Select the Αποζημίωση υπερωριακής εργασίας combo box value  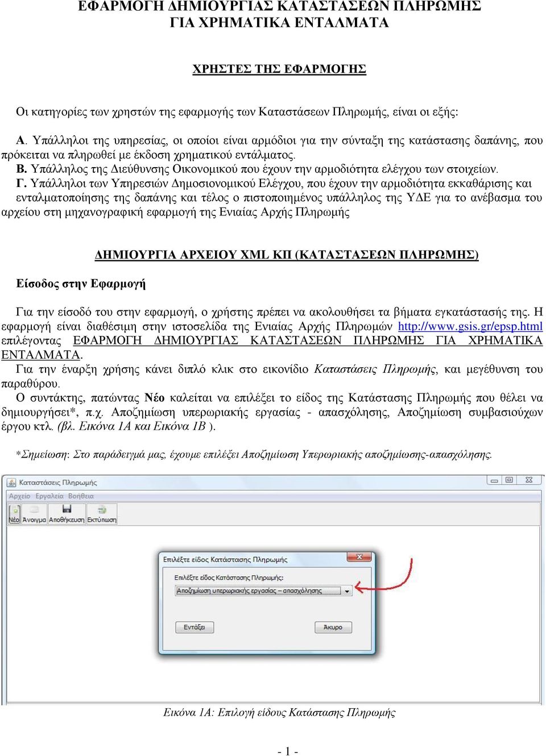pos(259,591)
